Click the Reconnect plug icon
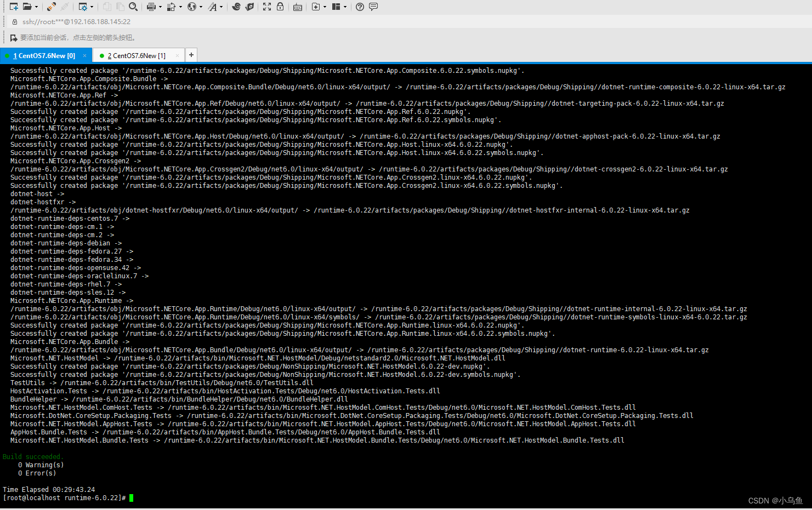This screenshot has width=812, height=510. pos(51,7)
